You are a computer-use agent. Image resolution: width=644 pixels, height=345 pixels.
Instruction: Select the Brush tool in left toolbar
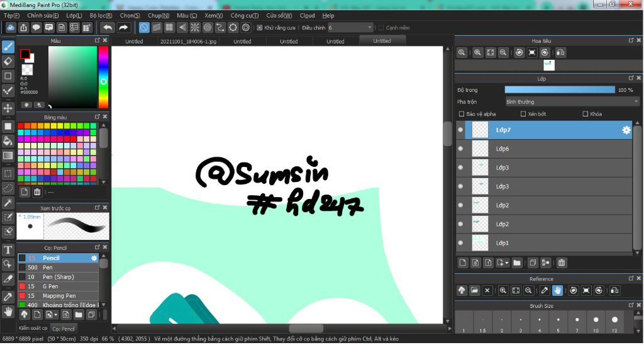coord(8,47)
